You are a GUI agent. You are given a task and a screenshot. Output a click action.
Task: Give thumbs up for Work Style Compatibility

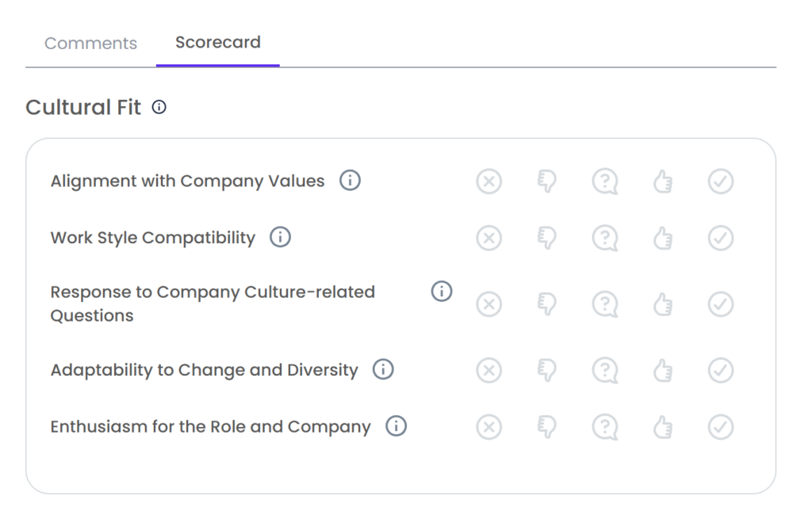pyautogui.click(x=663, y=238)
